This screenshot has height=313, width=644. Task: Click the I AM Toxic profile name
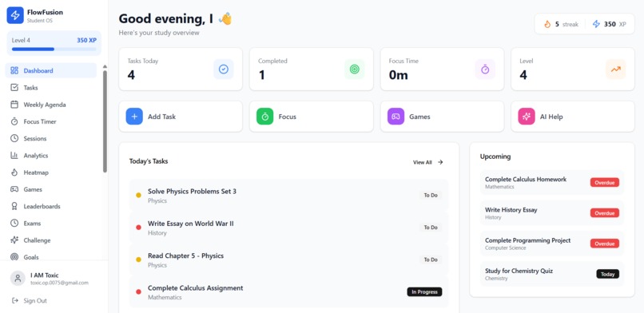(45, 275)
